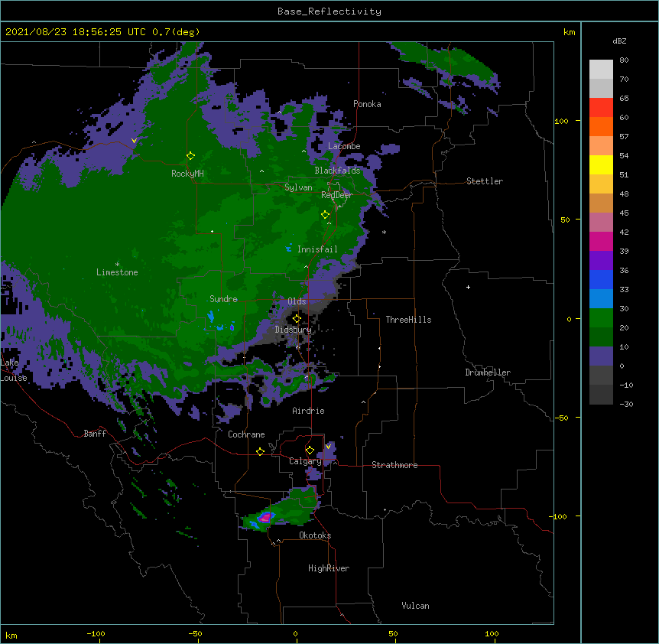Click the Strathmore town label
Viewport: 659px width, 644px height.
point(394,465)
